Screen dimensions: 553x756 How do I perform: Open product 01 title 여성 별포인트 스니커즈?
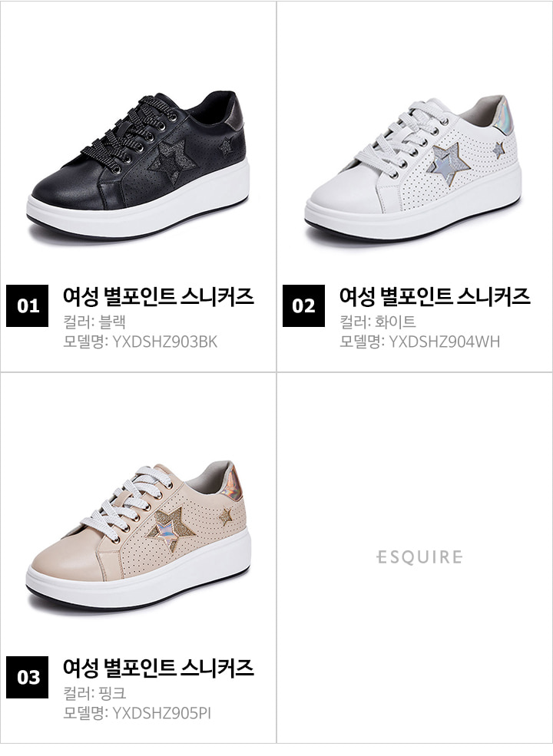(x=158, y=296)
